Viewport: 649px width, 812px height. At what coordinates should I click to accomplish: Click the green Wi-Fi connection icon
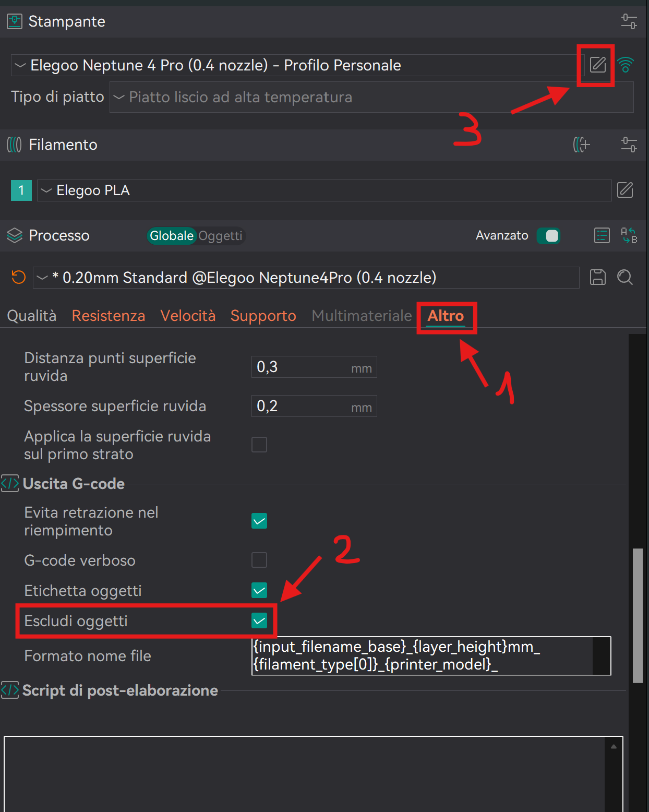click(x=625, y=65)
